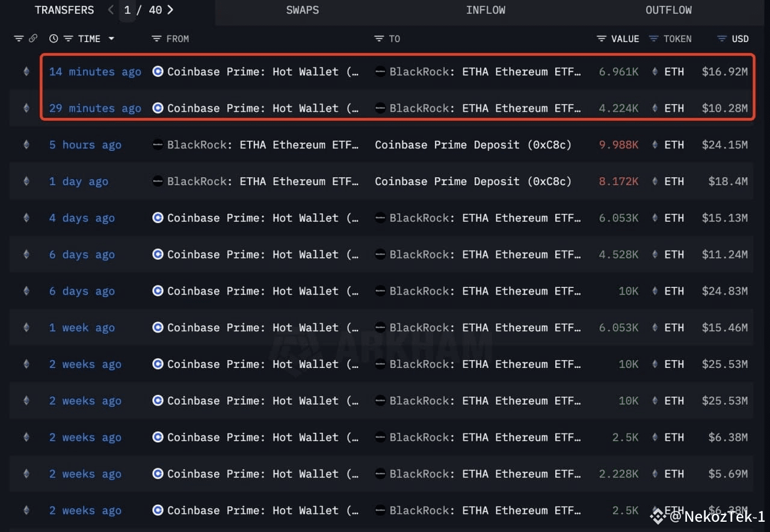
Task: Open Coinbase Prime: Hot Wallet in the 14 minutes ago row
Action: [263, 72]
